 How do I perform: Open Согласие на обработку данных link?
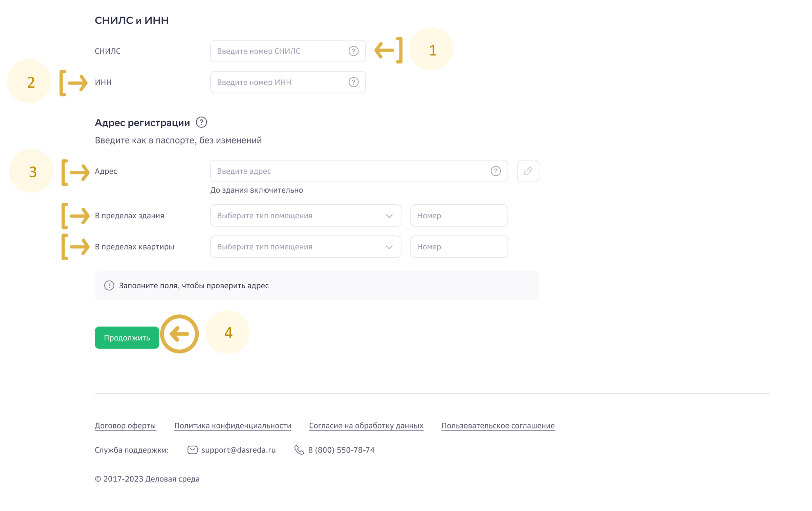366,426
